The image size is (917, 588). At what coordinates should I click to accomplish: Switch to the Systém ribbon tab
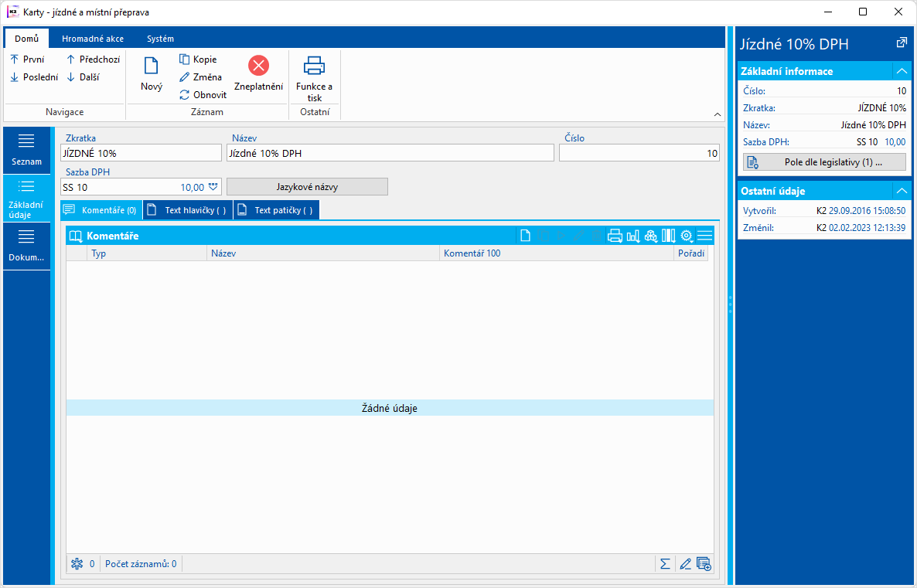pos(160,39)
